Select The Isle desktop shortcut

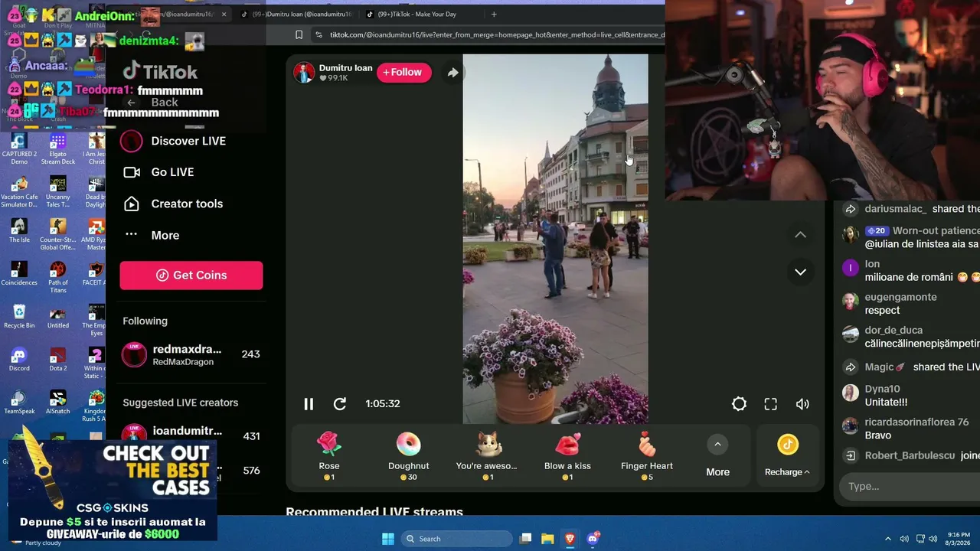[x=19, y=231]
